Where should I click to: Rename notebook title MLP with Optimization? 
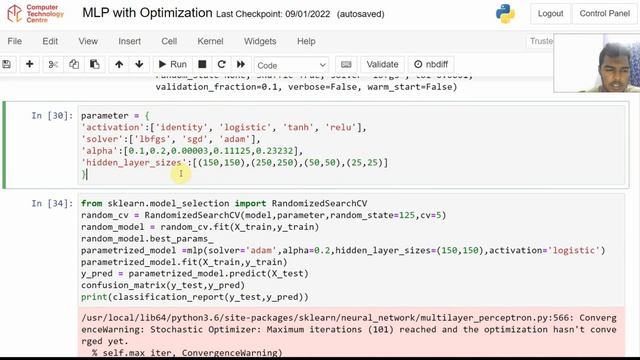(147, 13)
